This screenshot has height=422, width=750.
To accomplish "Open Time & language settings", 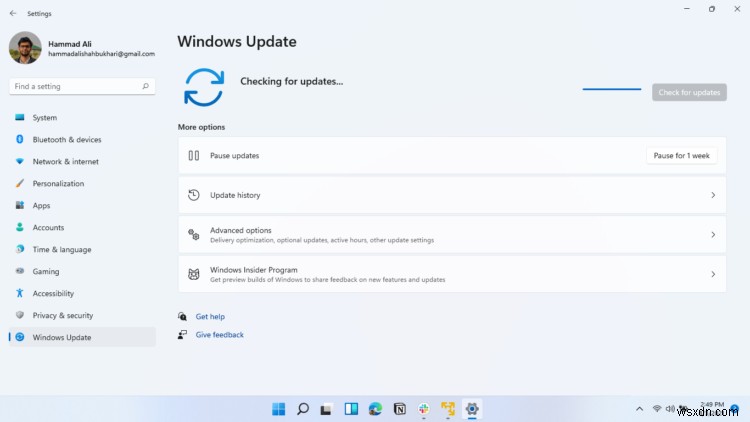I will (x=82, y=249).
